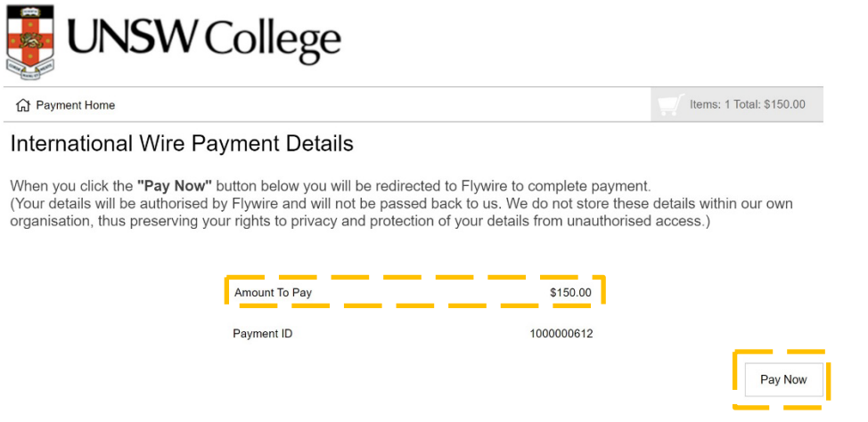Click the International Wire Payment Details heading
This screenshot has height=422, width=868.
[x=182, y=143]
